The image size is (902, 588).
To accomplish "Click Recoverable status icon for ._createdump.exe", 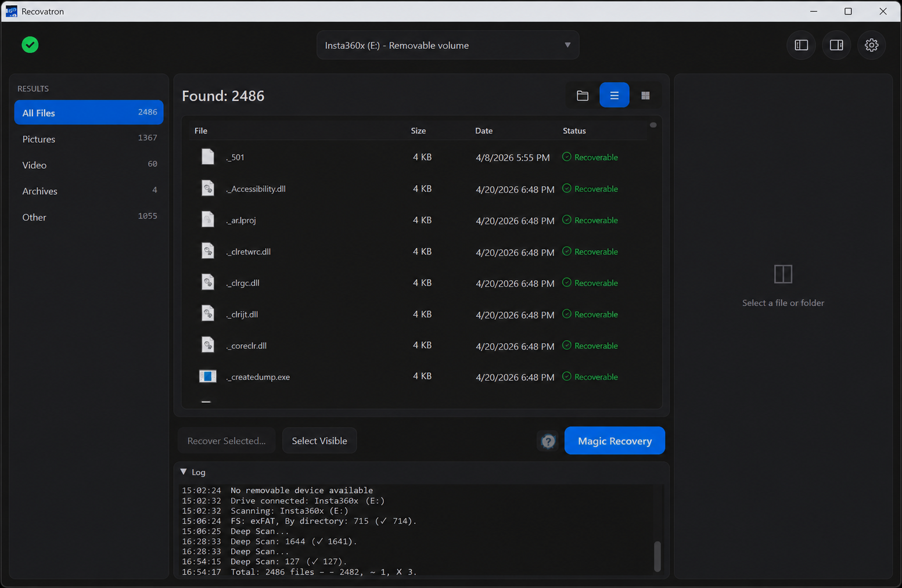I will pos(567,376).
